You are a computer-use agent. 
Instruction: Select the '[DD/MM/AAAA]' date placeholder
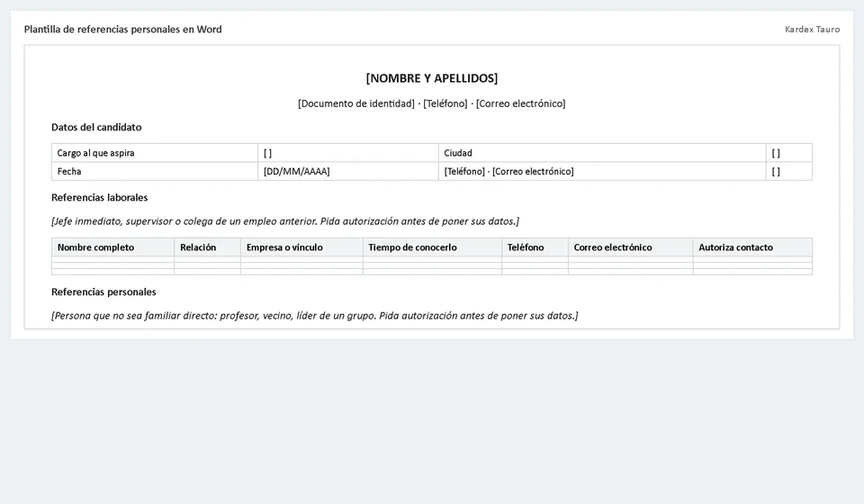click(x=296, y=171)
